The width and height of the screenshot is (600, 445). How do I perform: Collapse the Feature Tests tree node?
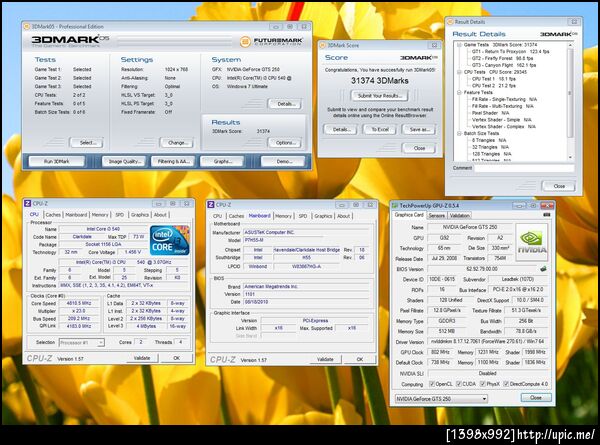(x=459, y=92)
